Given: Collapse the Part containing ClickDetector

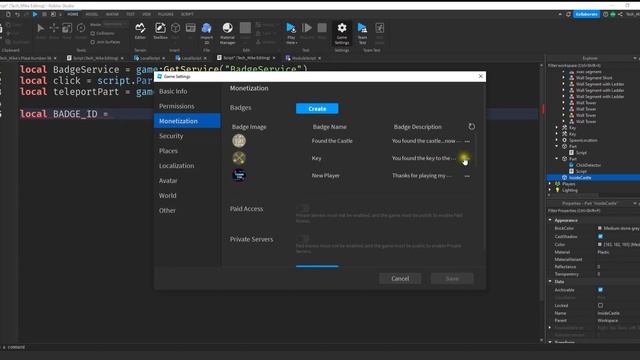Looking at the screenshot, I should coord(557,159).
